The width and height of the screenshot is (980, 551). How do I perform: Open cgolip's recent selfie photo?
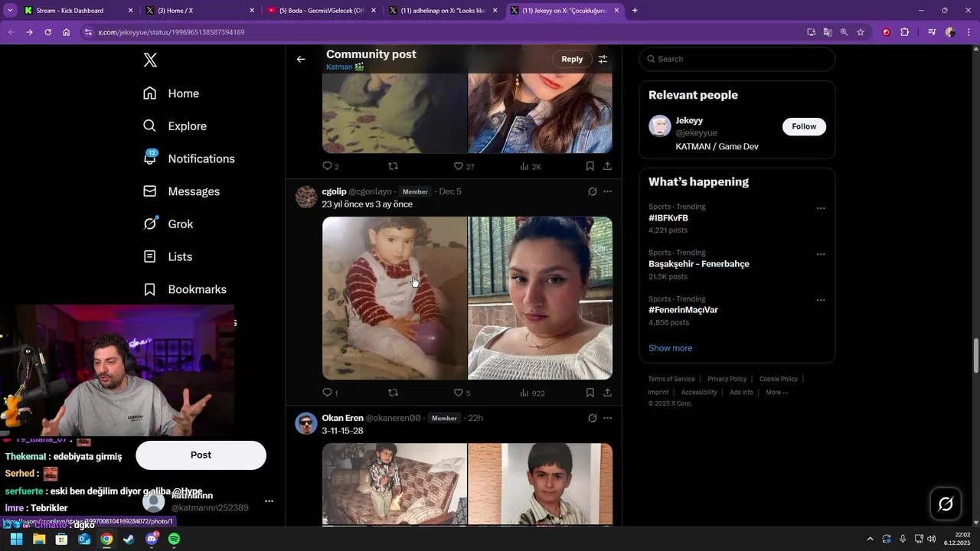coord(541,298)
